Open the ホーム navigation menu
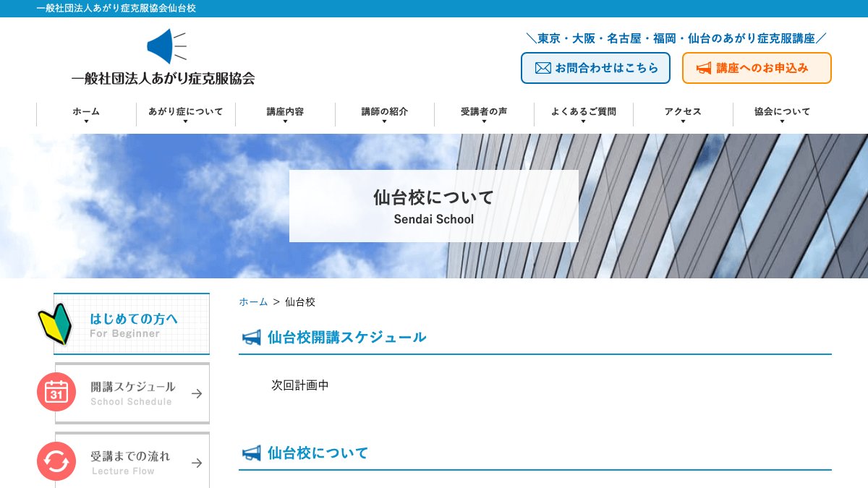Screen dimensions: 868x488 86,114
